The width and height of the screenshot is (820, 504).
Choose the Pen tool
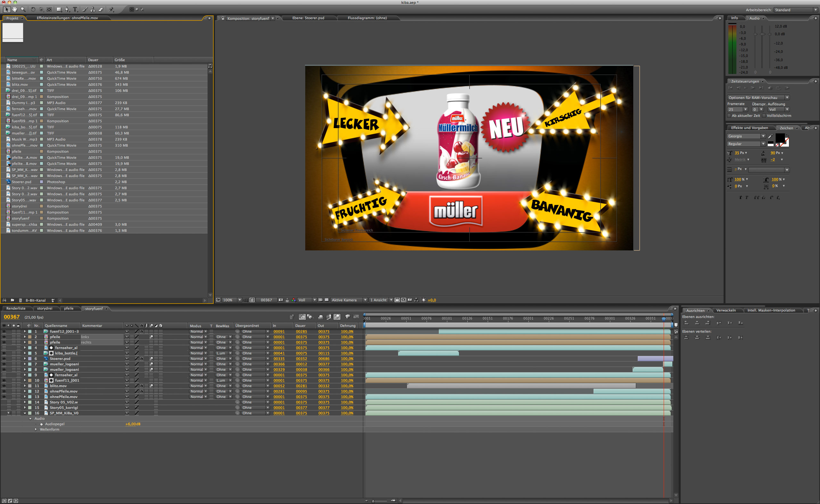(x=67, y=9)
